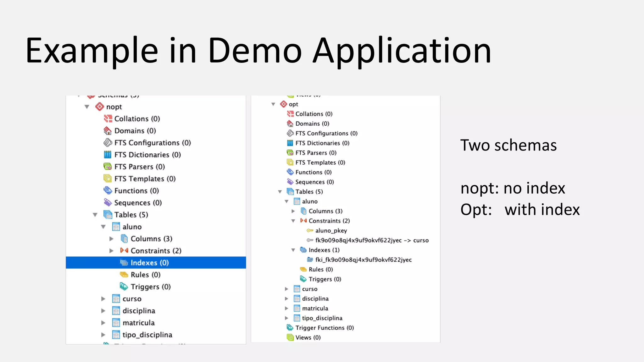Click FTS Configurations icon under nopt
The width and height of the screenshot is (644, 362).
pos(108,143)
